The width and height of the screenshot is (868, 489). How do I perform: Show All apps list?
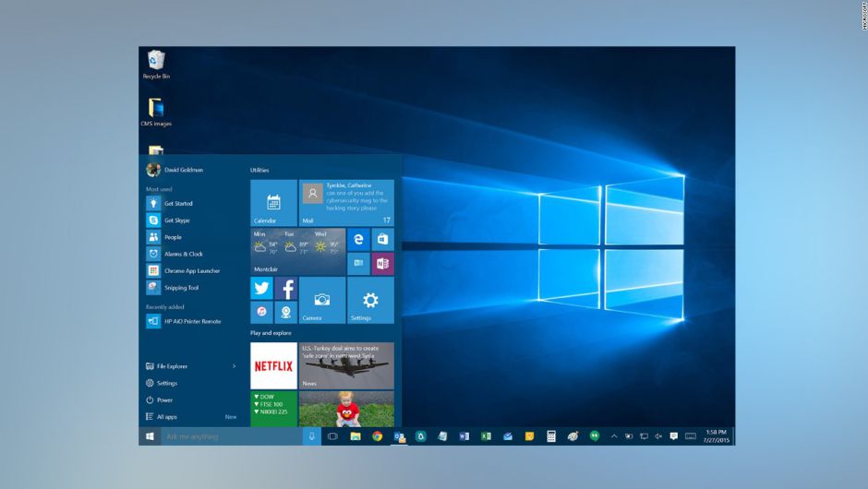162,416
